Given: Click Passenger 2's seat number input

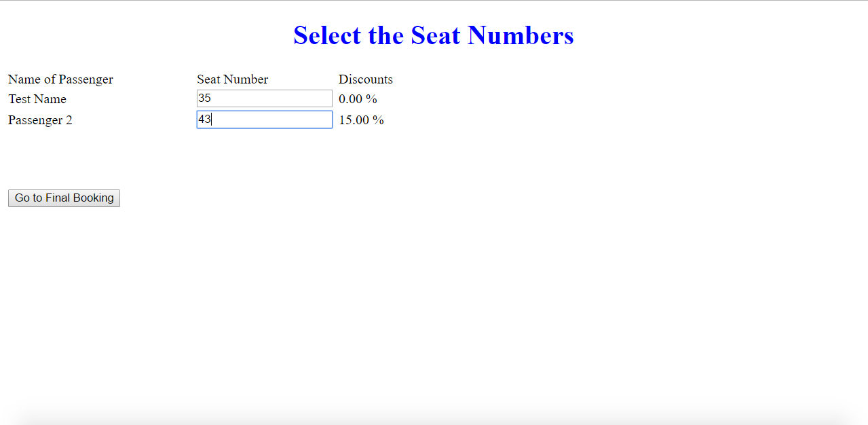Looking at the screenshot, I should click(264, 119).
